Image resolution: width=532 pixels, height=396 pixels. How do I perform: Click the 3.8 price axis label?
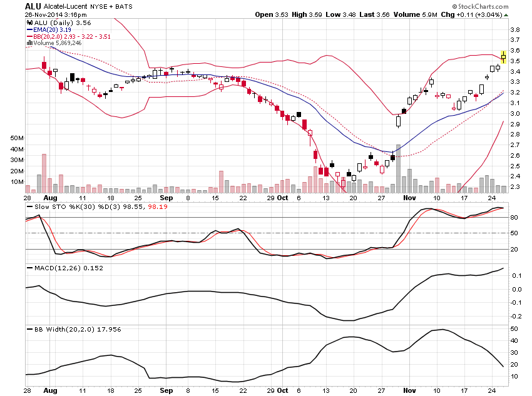(515, 30)
